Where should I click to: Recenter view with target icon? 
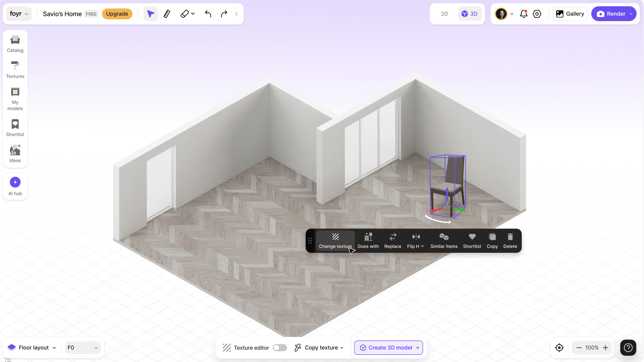tap(559, 347)
